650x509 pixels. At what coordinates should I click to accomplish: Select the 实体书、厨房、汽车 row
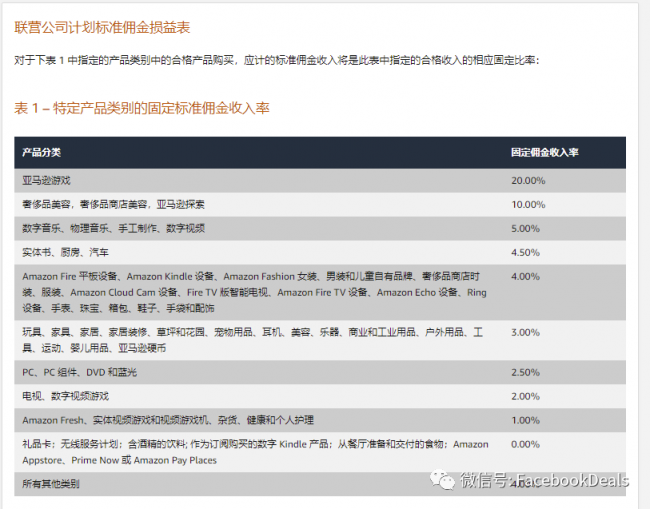coord(66,252)
